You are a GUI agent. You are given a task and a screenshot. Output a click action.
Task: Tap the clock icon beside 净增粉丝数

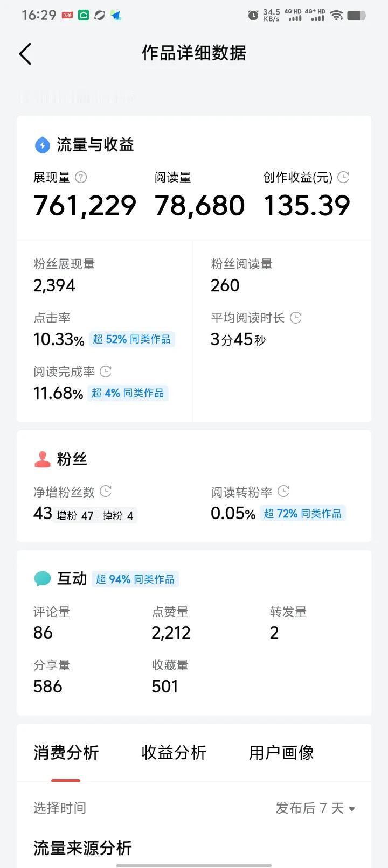tap(106, 491)
